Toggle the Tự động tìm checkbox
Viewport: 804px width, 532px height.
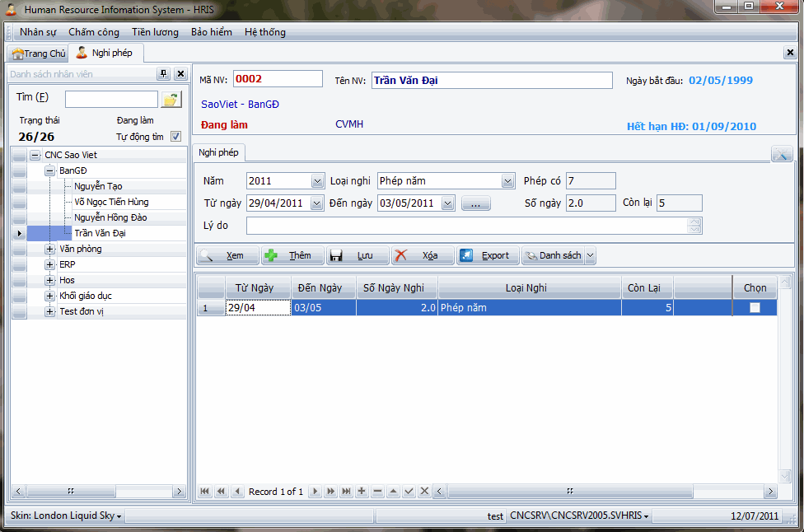point(175,137)
